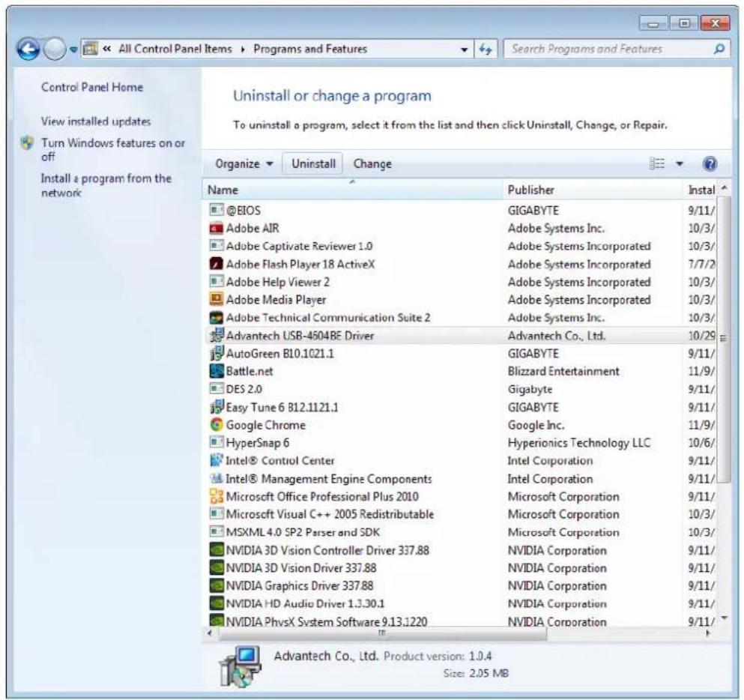The width and height of the screenshot is (744, 700).
Task: Click the horizontal scrollbar left arrow
Action: tap(210, 633)
